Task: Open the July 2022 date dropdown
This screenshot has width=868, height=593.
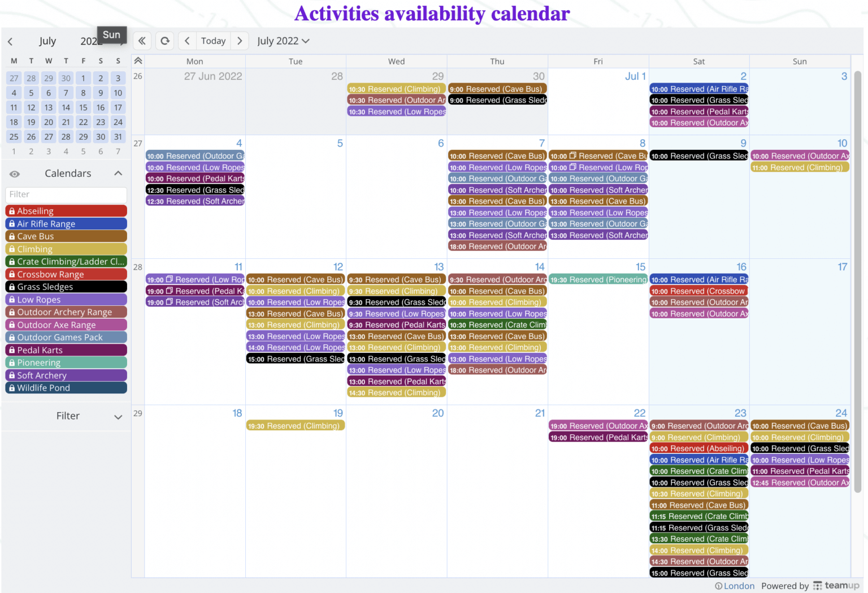Action: pos(283,41)
